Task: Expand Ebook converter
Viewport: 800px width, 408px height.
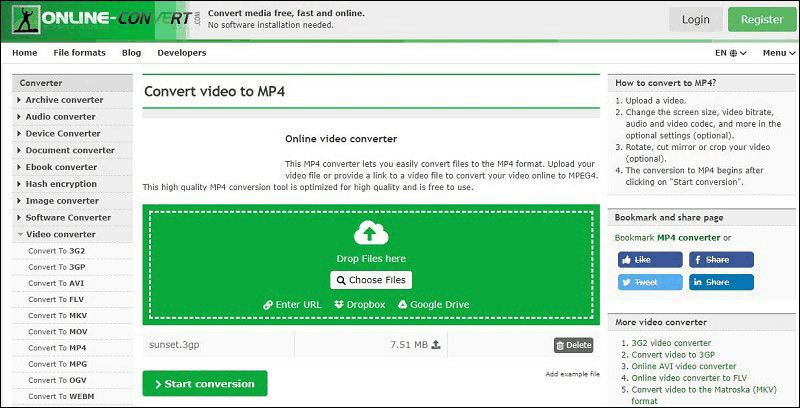Action: coord(72,167)
